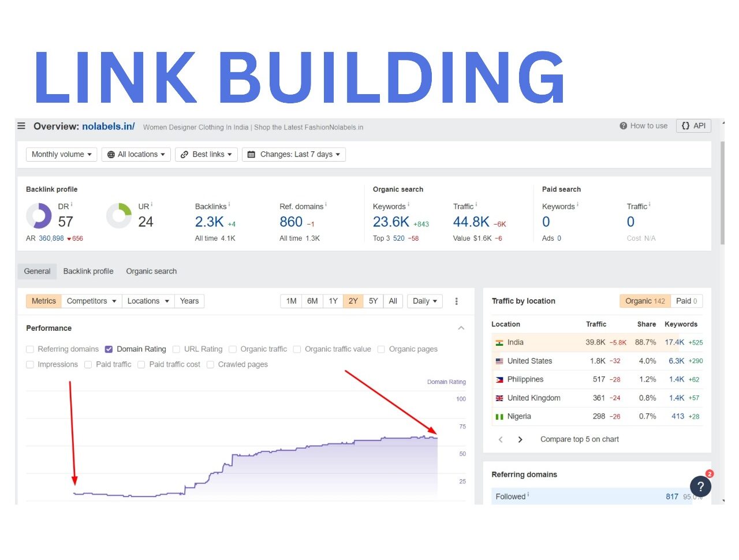
Task: Switch to the Organic search tab
Action: (x=151, y=271)
